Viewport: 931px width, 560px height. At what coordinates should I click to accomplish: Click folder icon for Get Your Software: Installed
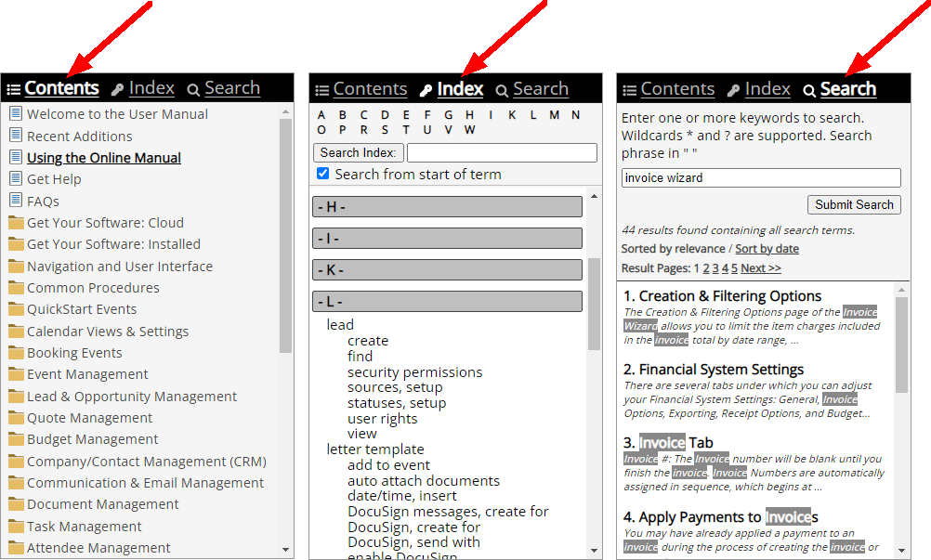pos(16,244)
